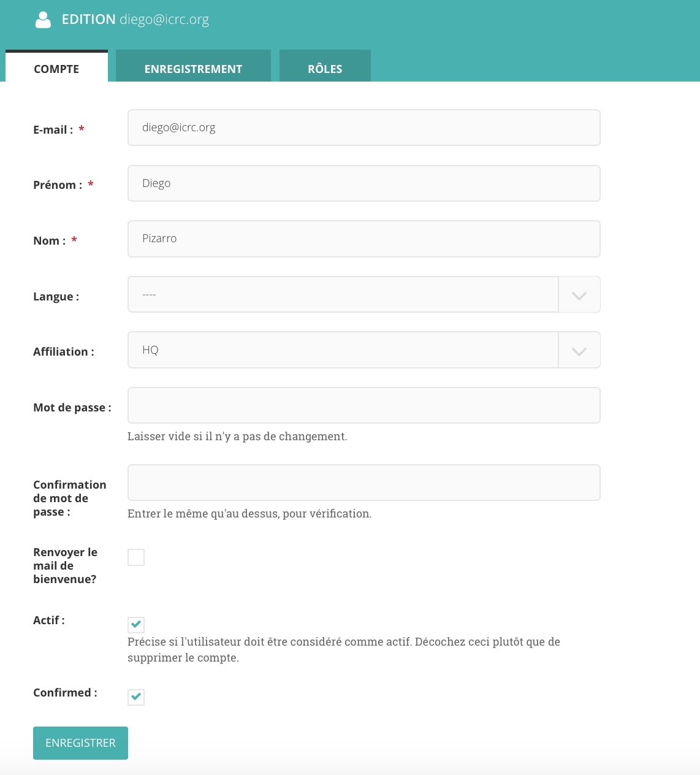700x775 pixels.
Task: Click the Confirmation de mot de passe field
Action: click(363, 483)
